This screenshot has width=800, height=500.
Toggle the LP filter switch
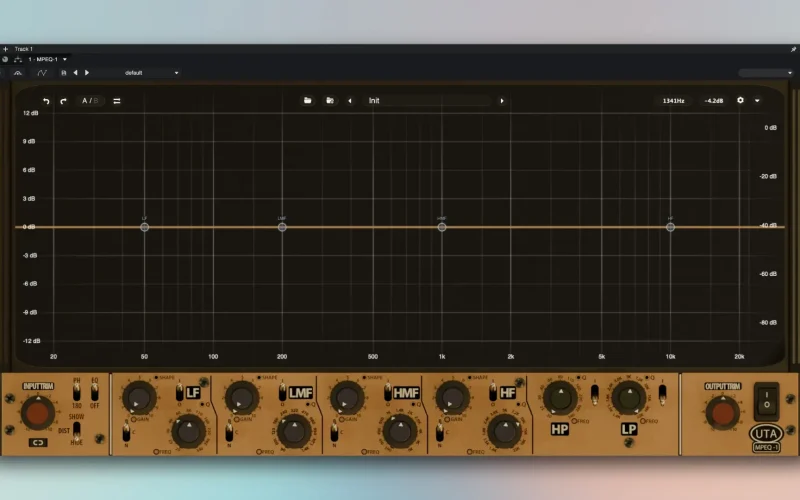pos(662,395)
